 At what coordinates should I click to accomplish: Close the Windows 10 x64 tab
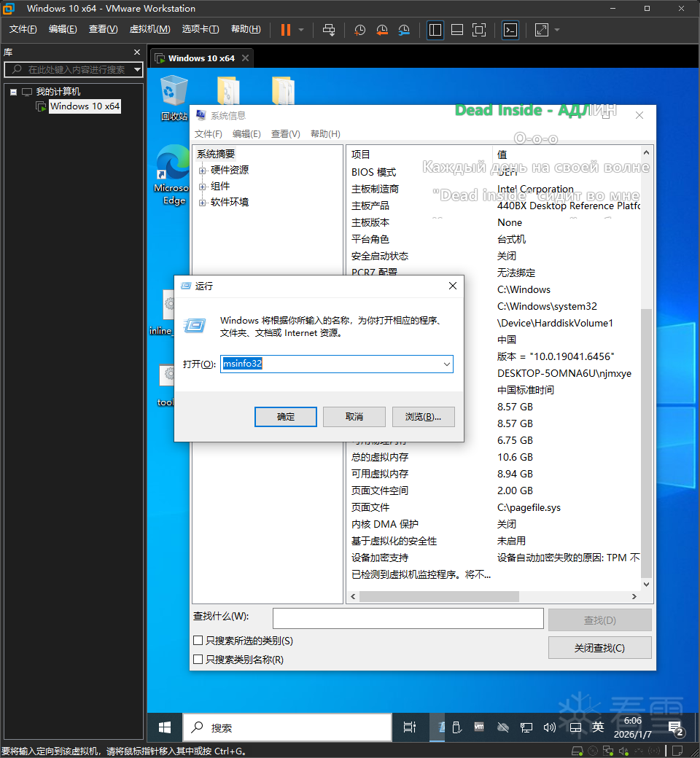(x=245, y=58)
